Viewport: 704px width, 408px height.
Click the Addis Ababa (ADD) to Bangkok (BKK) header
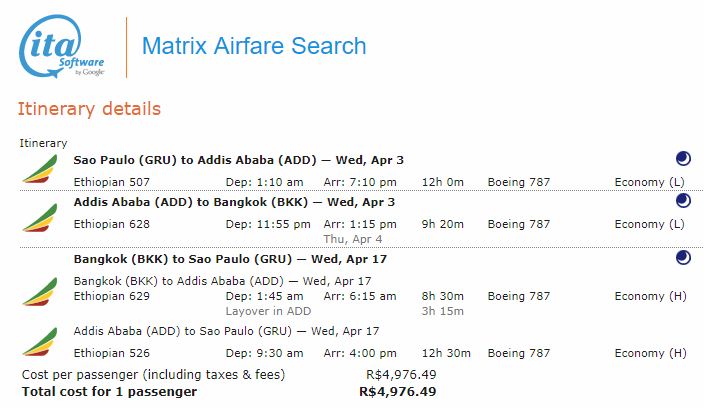[234, 202]
